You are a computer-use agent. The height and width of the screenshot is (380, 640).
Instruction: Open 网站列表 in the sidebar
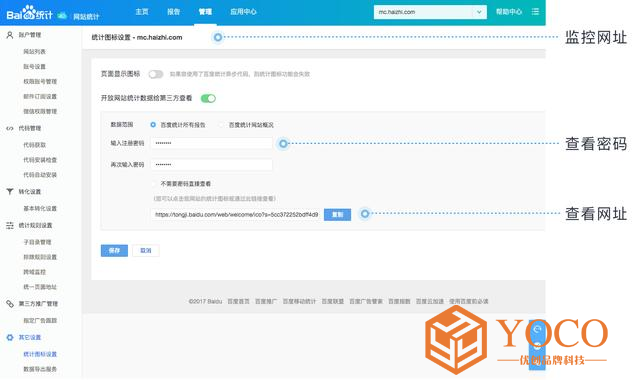pyautogui.click(x=34, y=52)
